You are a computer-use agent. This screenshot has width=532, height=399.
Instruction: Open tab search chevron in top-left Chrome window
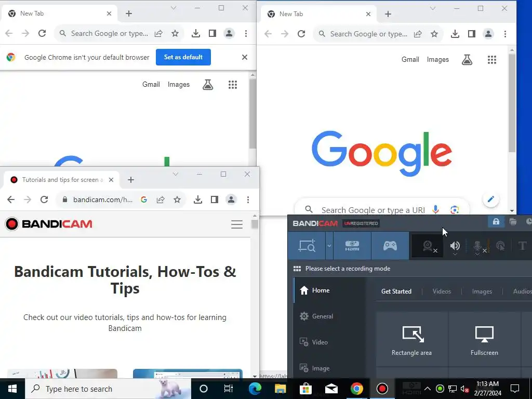pos(174,8)
